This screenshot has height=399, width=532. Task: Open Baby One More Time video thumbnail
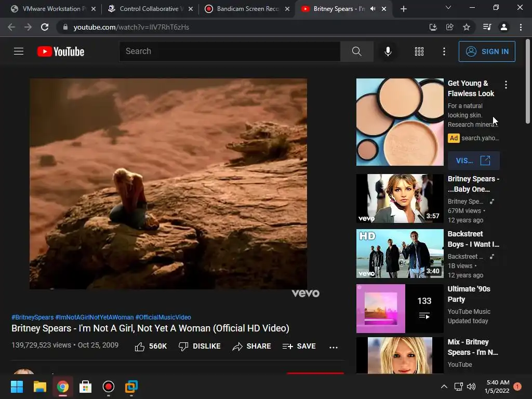click(400, 198)
